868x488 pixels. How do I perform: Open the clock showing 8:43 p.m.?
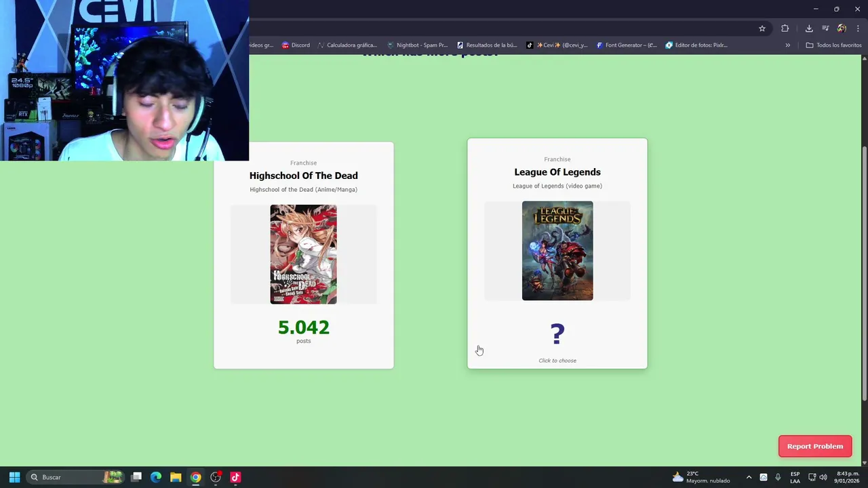(x=847, y=477)
